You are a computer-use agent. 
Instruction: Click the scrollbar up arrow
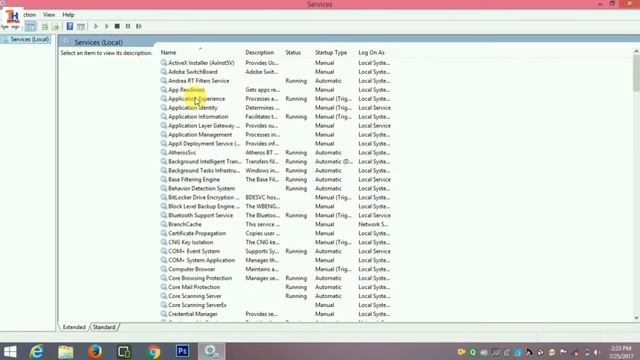[636, 51]
